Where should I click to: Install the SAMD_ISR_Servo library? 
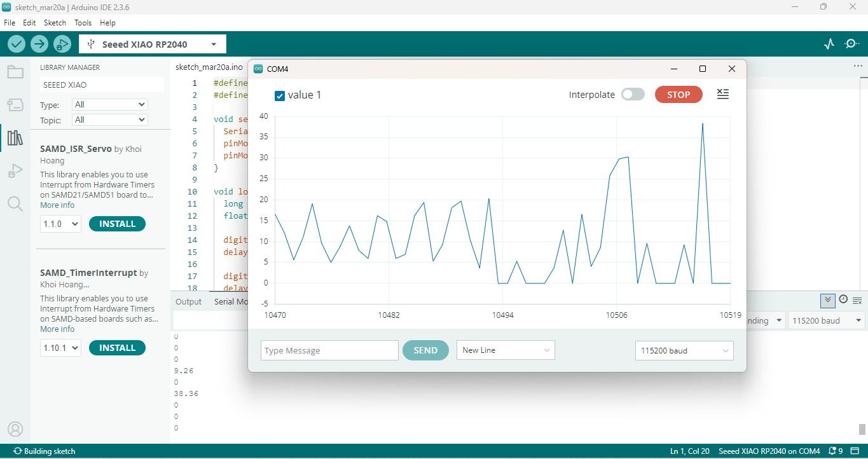(x=117, y=224)
